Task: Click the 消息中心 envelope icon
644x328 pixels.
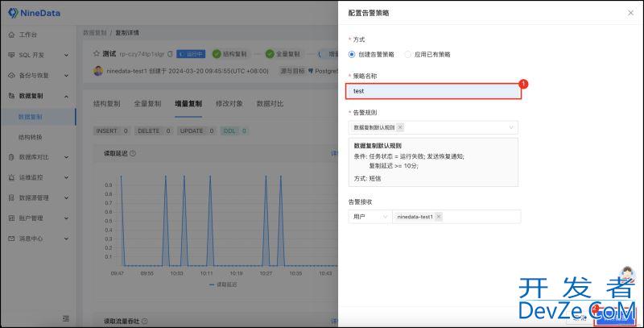Action: click(11, 239)
